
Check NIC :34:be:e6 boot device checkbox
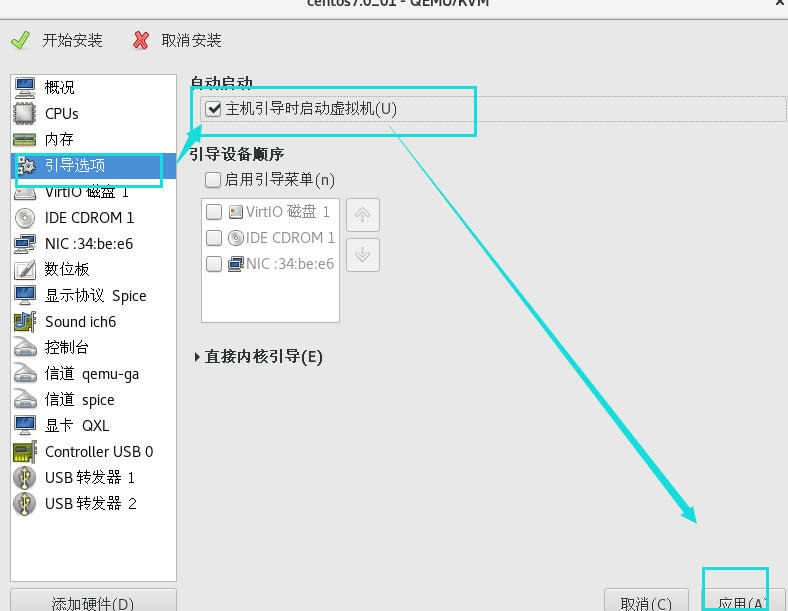[x=214, y=264]
